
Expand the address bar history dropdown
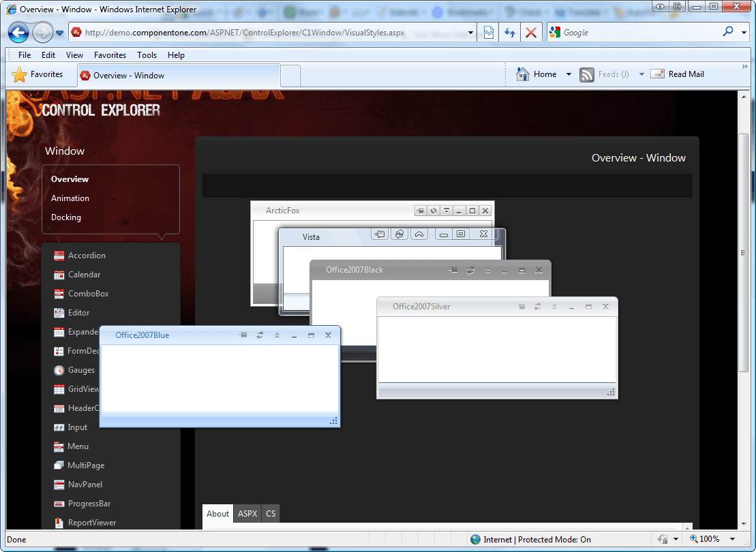coord(470,33)
